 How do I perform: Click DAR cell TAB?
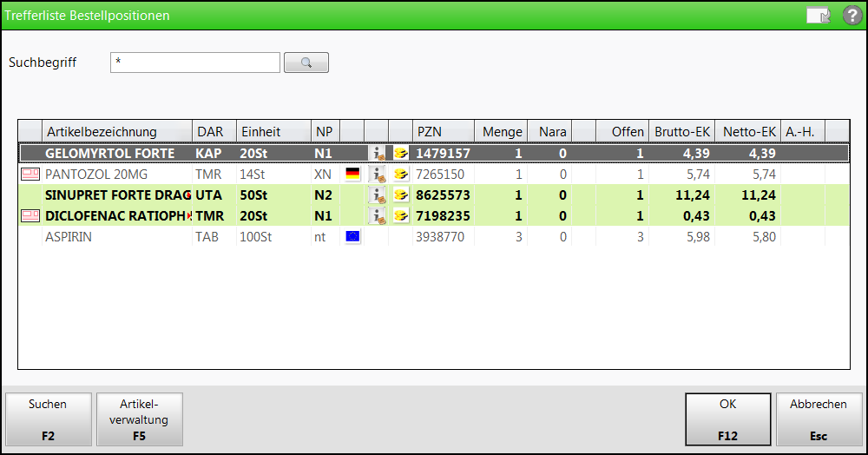[207, 237]
